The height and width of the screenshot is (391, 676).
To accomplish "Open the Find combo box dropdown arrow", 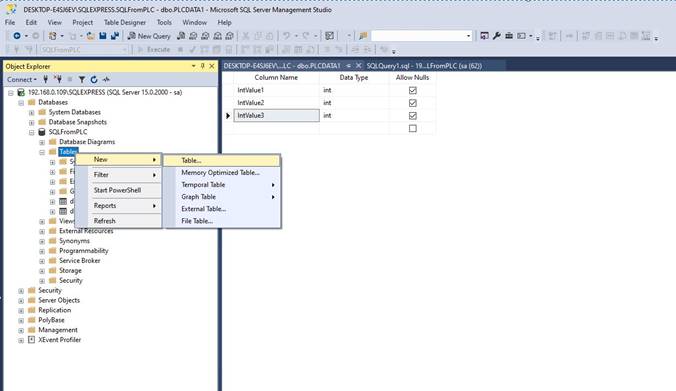I will pos(469,36).
